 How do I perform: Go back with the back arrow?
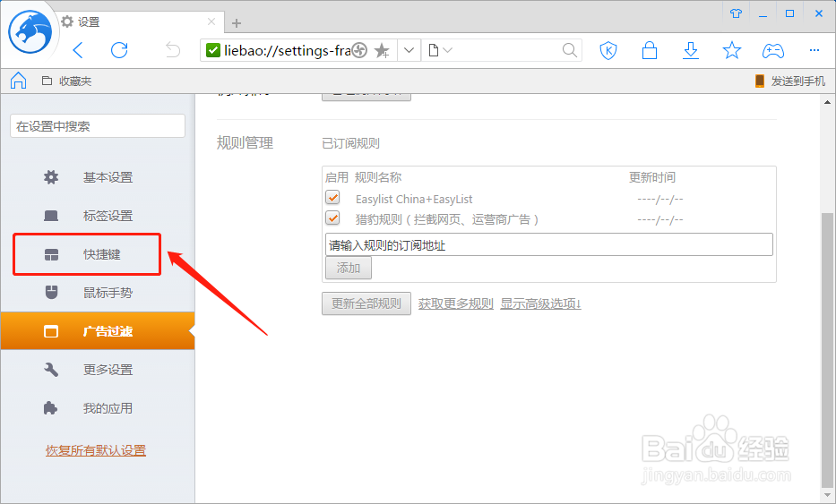click(78, 51)
